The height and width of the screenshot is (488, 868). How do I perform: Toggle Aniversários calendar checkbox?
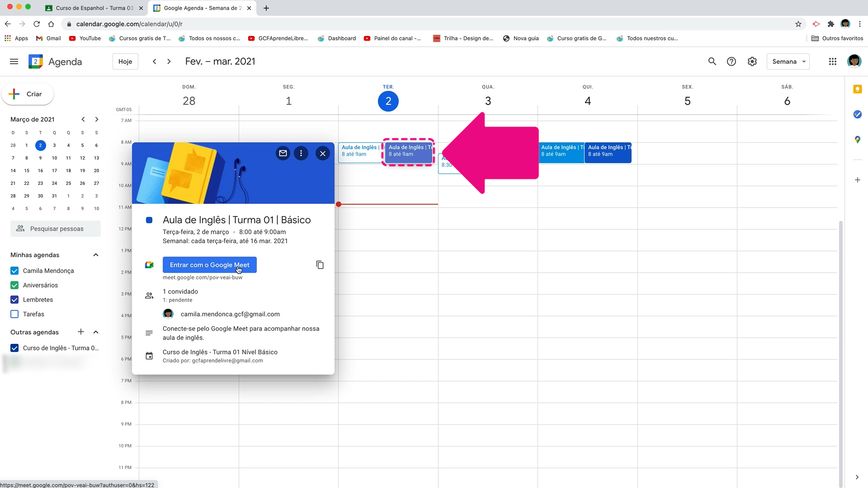tap(14, 285)
